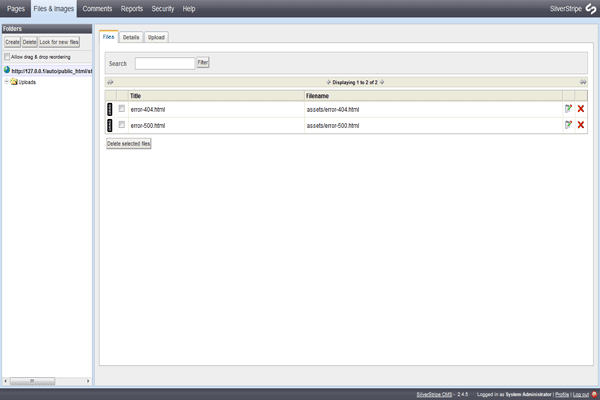Click the SilverStripe brand text

[566, 9]
